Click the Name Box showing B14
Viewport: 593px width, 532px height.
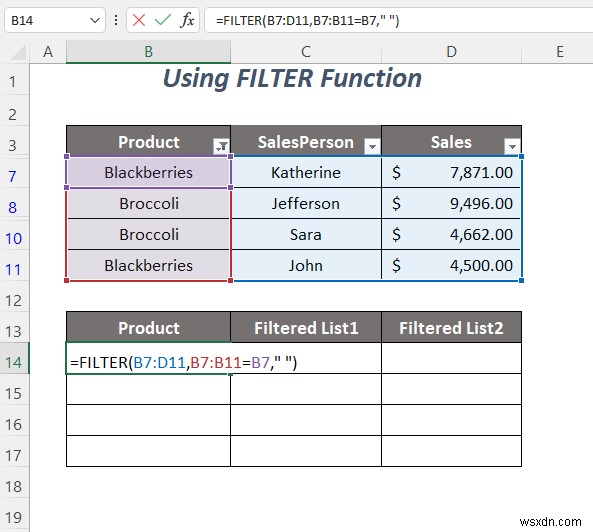(x=54, y=20)
